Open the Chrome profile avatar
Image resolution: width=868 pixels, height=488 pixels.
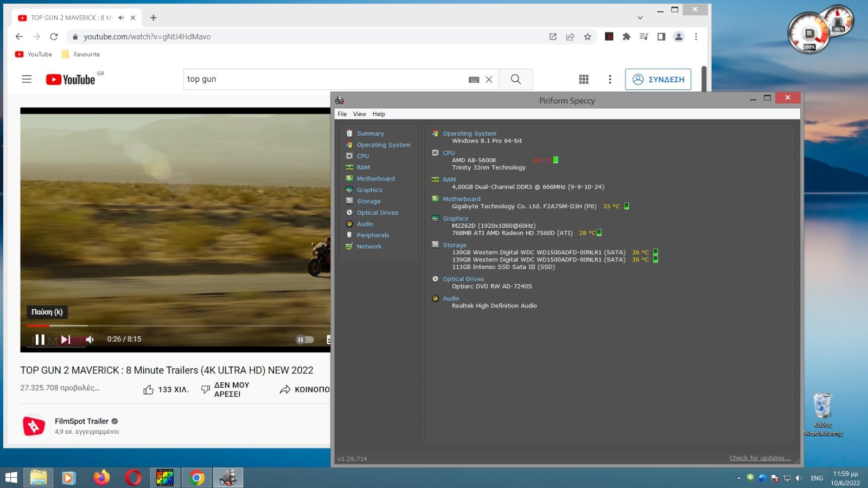(679, 37)
